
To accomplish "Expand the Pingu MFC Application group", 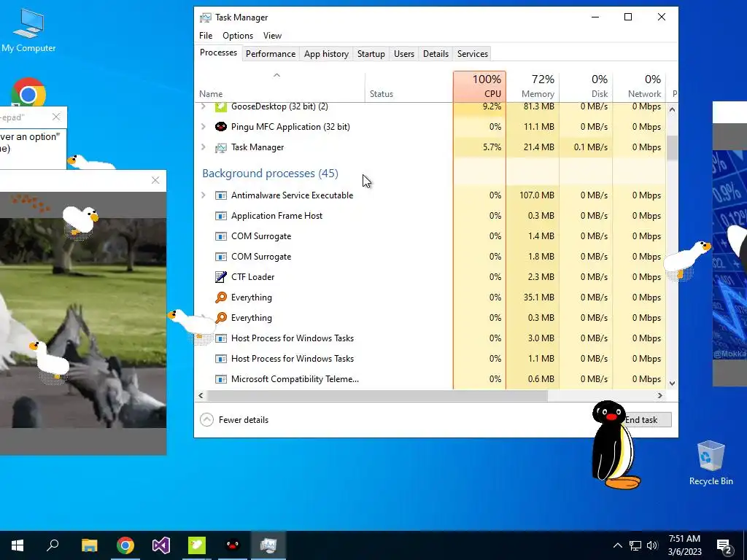I will [204, 127].
